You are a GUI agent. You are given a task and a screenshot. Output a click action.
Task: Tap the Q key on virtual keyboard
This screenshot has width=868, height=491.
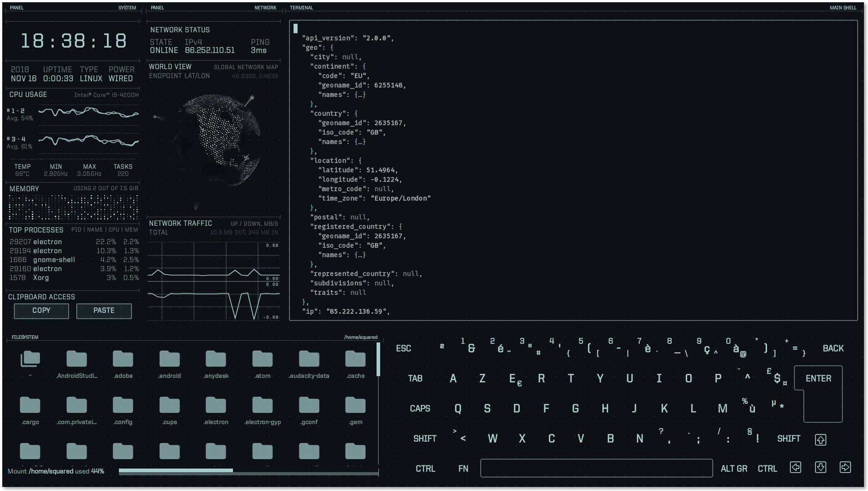pyautogui.click(x=458, y=408)
